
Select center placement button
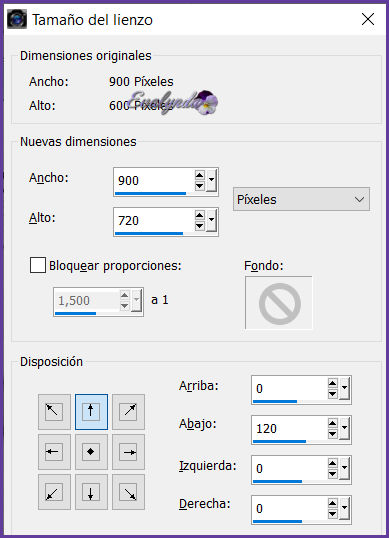point(91,452)
